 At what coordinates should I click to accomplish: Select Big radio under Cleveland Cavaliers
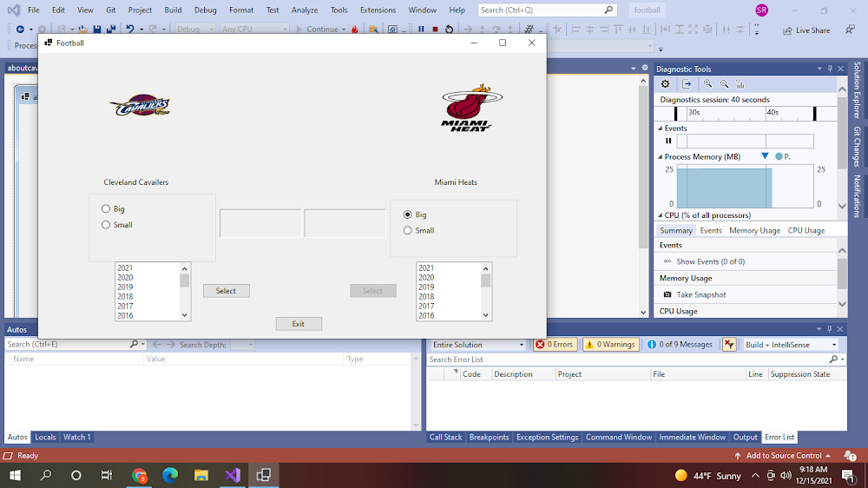106,208
